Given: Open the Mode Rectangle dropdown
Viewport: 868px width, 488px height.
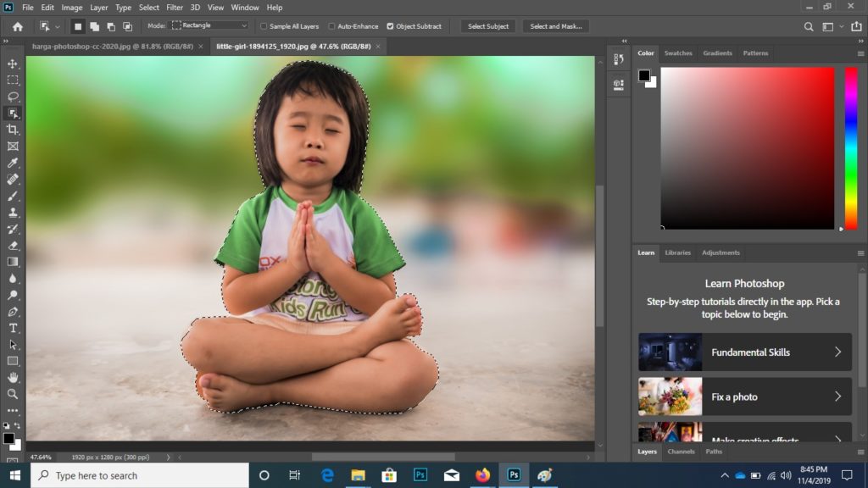Looking at the screenshot, I should click(209, 25).
